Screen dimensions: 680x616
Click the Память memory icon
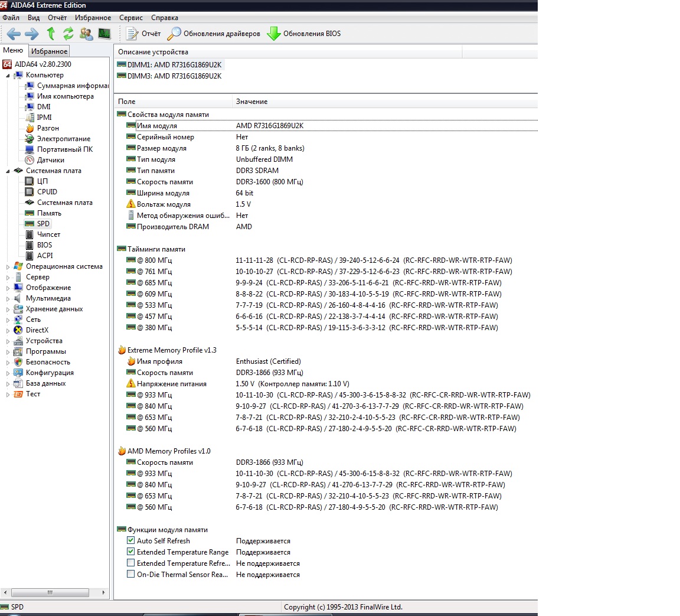click(30, 213)
